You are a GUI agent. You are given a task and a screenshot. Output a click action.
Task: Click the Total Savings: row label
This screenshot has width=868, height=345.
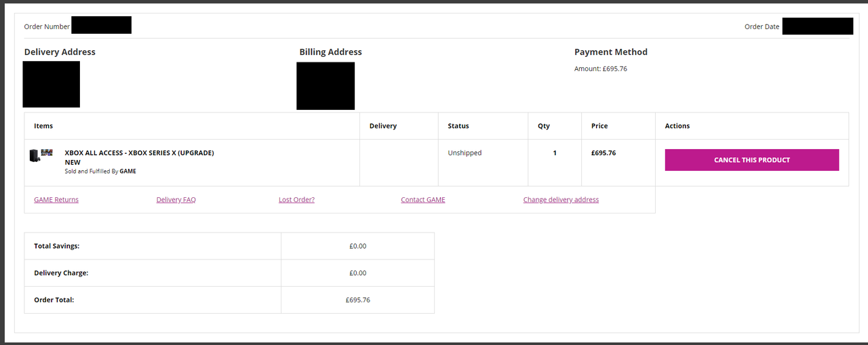coord(57,246)
